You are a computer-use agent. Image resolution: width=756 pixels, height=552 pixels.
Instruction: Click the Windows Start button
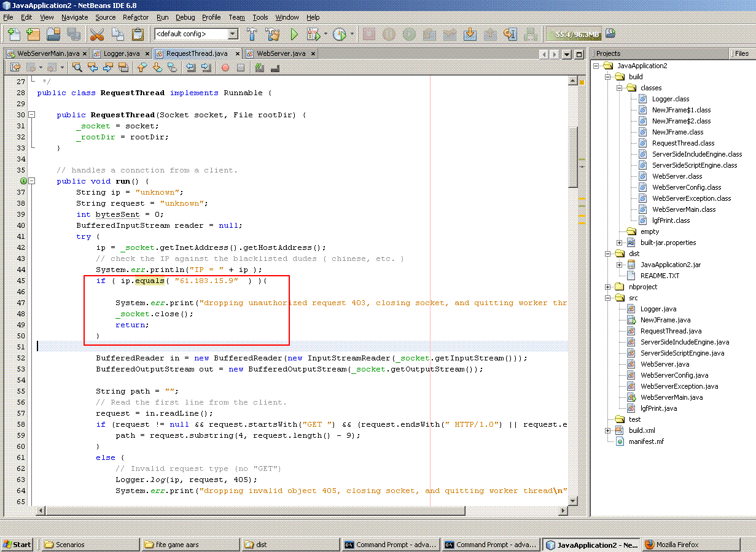click(x=17, y=545)
